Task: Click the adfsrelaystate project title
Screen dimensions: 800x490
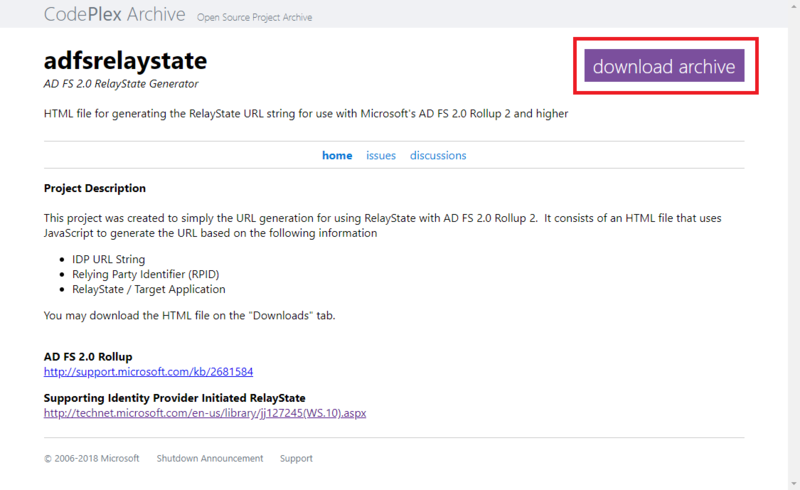Action: [126, 61]
